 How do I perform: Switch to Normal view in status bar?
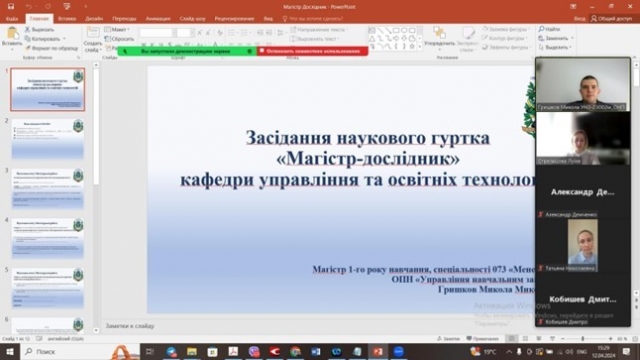click(x=511, y=339)
